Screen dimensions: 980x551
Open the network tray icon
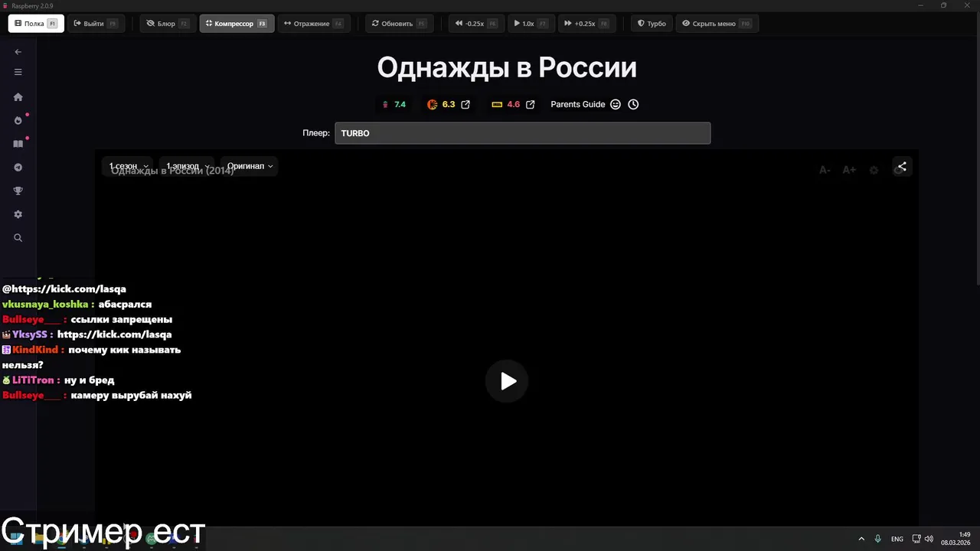coord(916,539)
